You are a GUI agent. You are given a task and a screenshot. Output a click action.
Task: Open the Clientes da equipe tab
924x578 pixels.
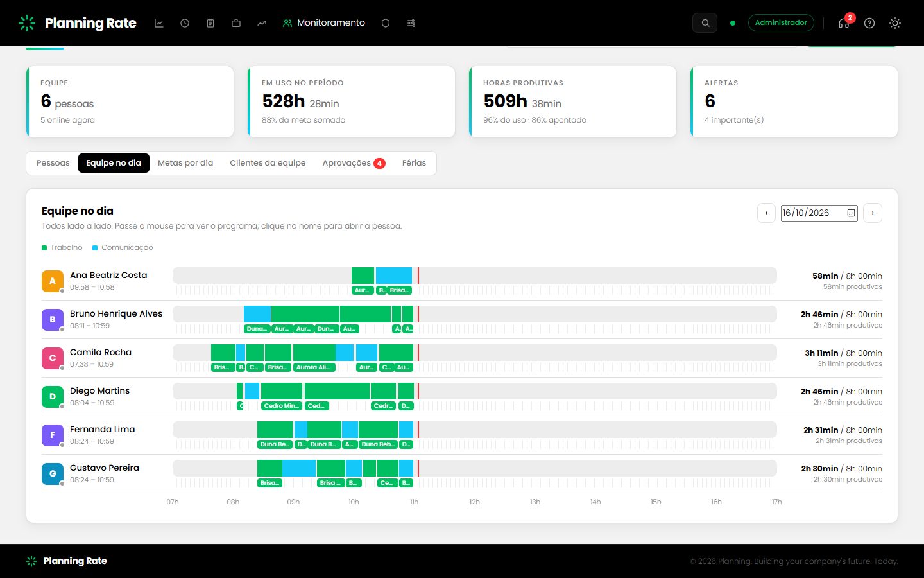pyautogui.click(x=268, y=163)
